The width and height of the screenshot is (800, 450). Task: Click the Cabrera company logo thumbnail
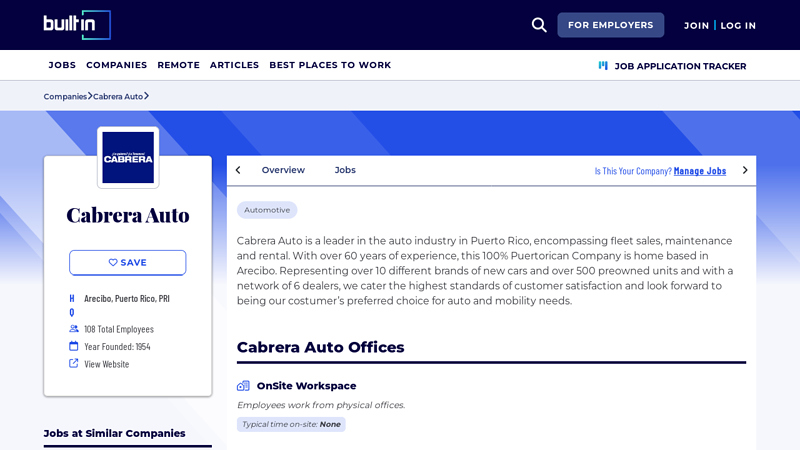coord(128,158)
